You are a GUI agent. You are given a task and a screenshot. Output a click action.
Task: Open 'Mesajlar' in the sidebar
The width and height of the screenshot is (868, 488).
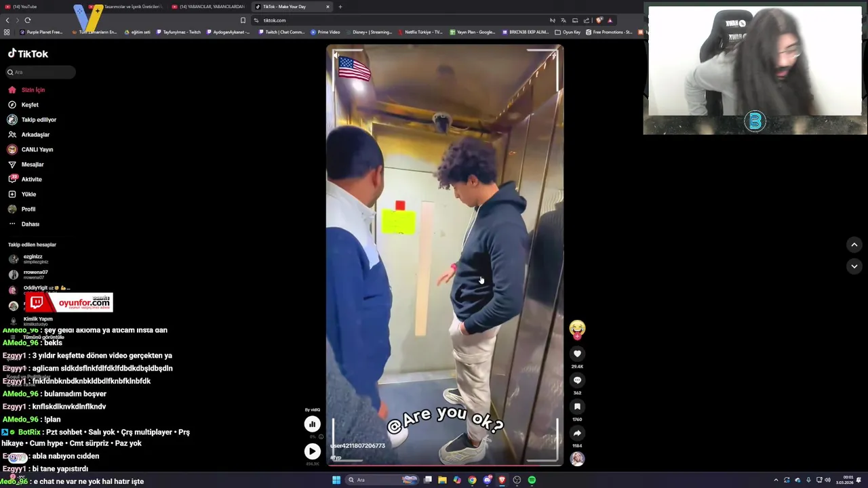[x=26, y=165]
